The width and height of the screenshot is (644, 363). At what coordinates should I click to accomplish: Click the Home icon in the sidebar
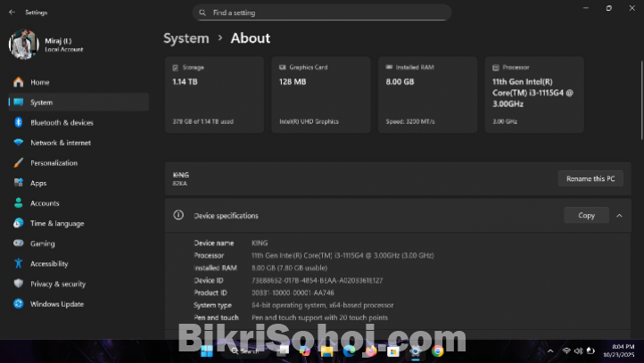18,82
